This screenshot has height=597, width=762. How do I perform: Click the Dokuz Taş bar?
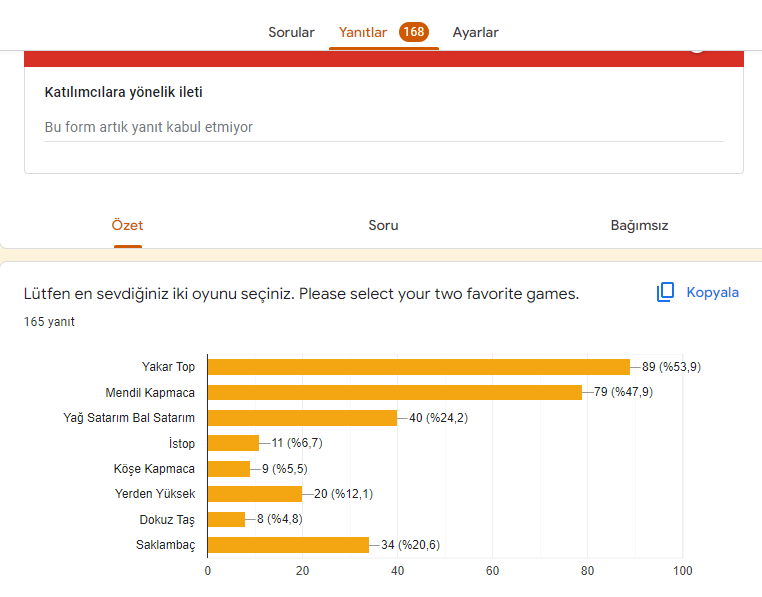point(226,519)
